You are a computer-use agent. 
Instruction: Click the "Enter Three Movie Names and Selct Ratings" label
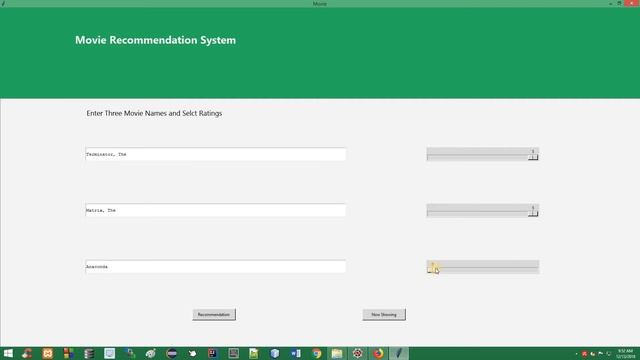tap(154, 113)
